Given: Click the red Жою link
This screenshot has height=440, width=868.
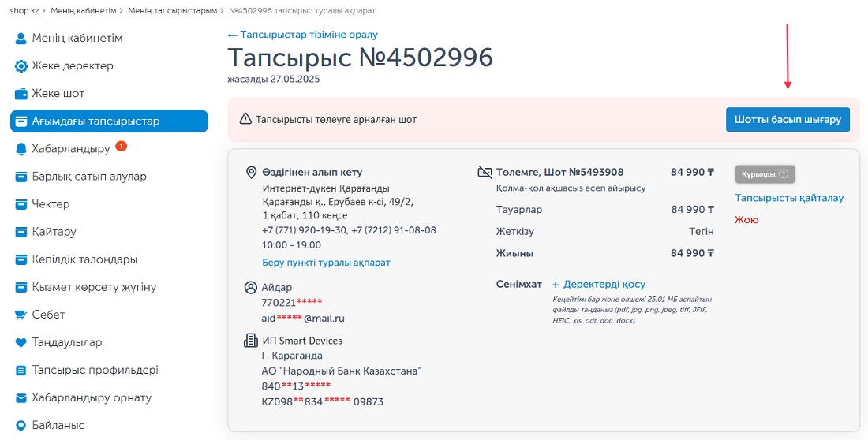Looking at the screenshot, I should 746,220.
